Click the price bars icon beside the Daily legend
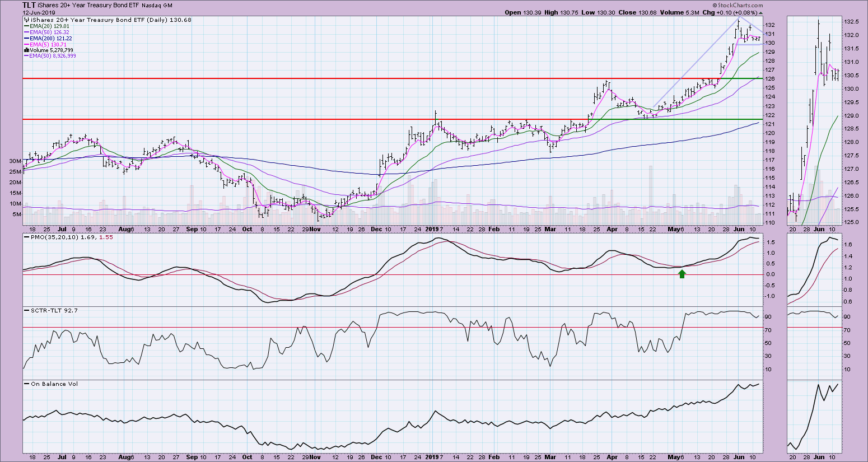This screenshot has height=462, width=868. [26, 20]
